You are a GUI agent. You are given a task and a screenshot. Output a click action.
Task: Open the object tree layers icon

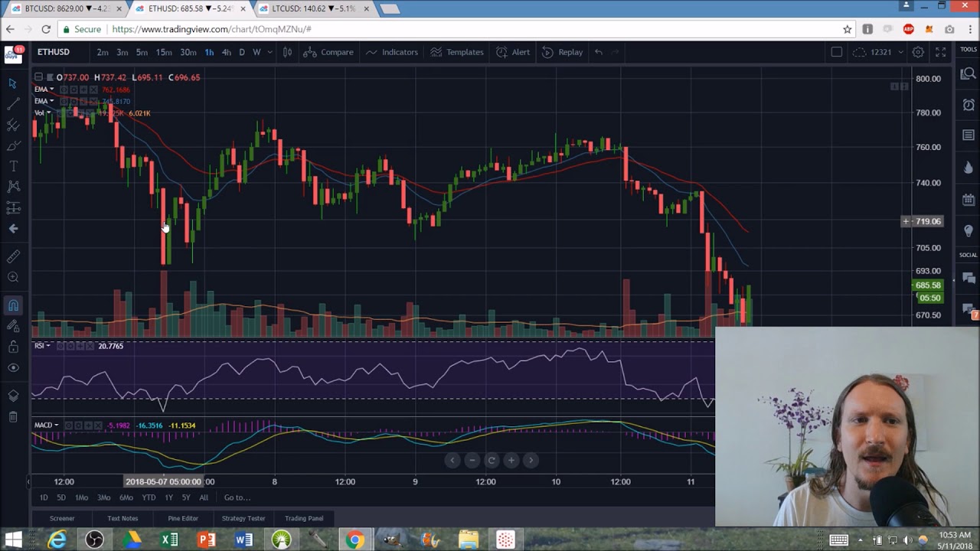click(13, 396)
